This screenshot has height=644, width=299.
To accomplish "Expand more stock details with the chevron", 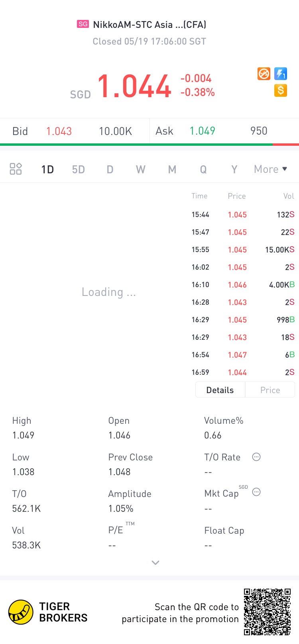I will (x=155, y=562).
